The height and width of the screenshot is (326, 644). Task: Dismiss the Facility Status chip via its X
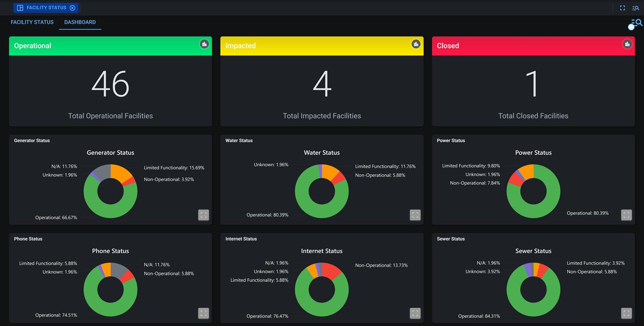click(x=73, y=8)
